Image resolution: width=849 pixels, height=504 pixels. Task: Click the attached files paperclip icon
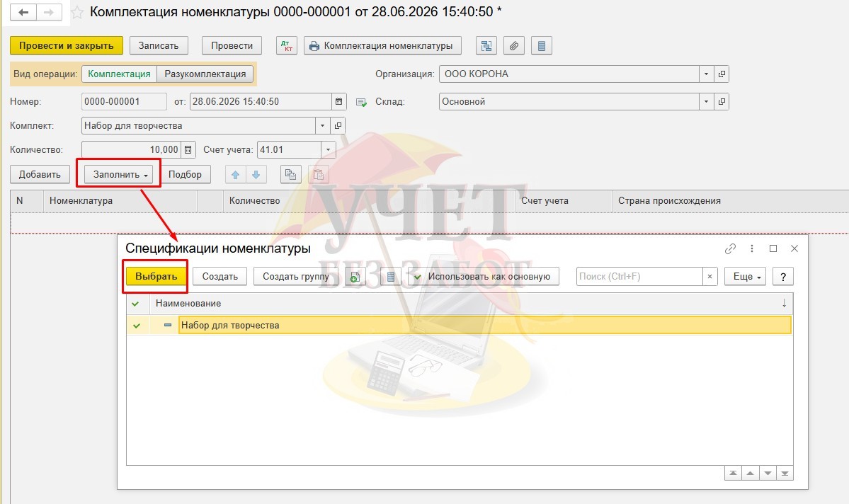coord(514,45)
